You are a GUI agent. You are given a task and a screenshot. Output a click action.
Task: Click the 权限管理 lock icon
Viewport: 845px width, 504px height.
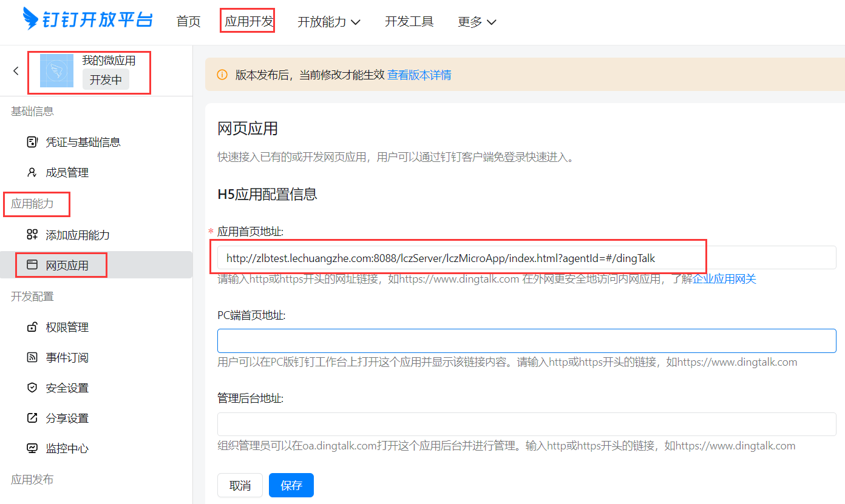pos(32,328)
